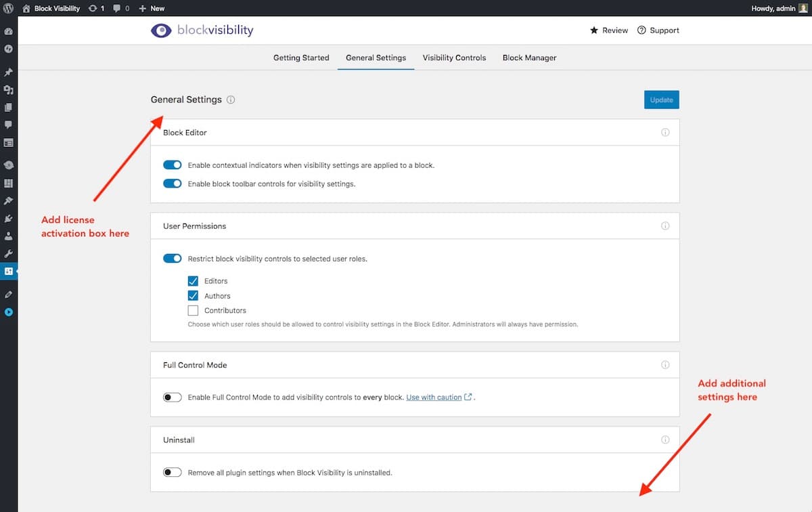Open Tools via the wrench sidebar icon
The height and width of the screenshot is (512, 812).
9,254
